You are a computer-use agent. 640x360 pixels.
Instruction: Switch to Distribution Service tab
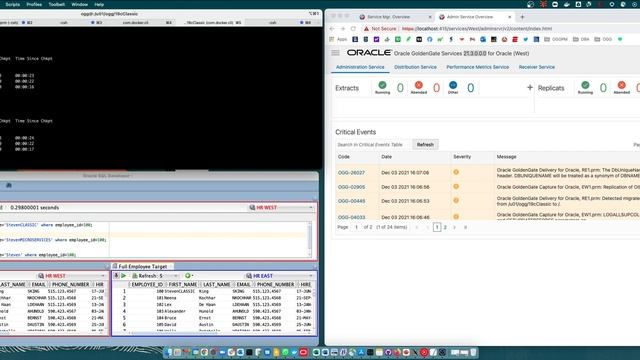tap(415, 67)
